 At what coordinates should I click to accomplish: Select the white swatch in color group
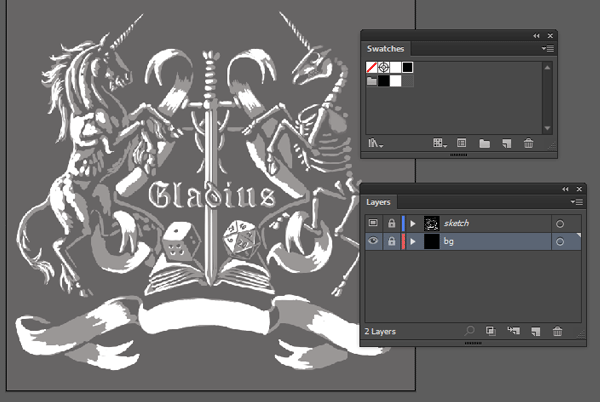(x=396, y=81)
